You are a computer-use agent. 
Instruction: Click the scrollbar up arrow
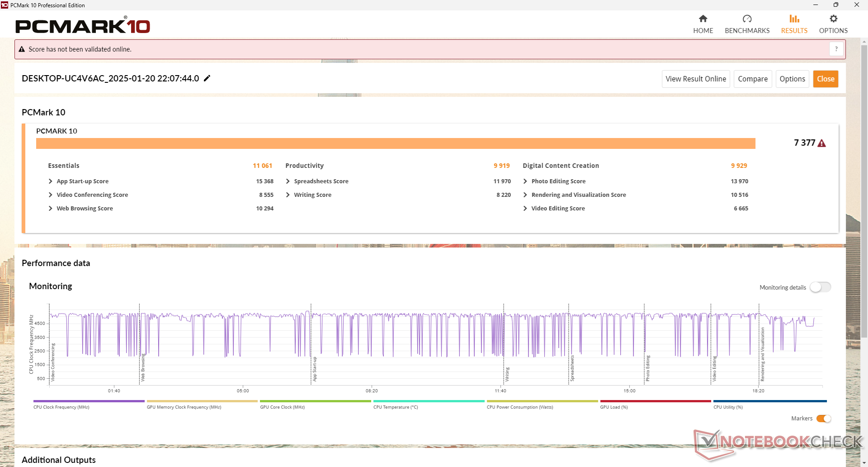click(x=864, y=42)
